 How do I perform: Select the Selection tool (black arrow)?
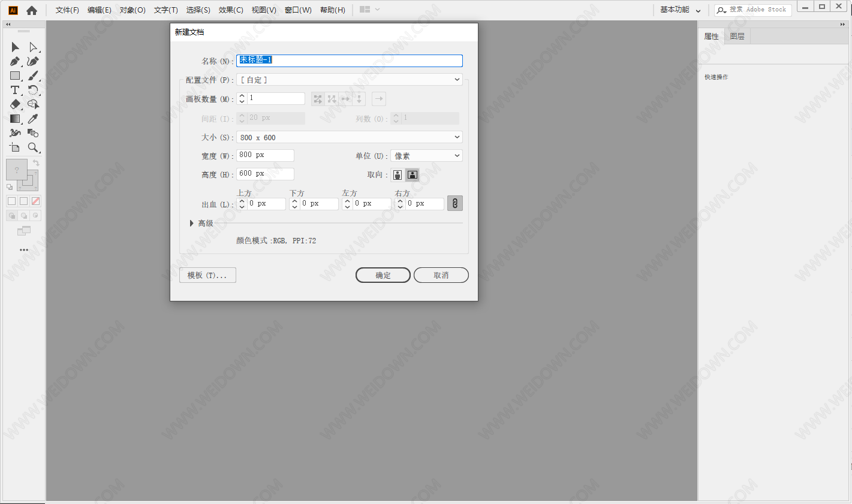[x=15, y=47]
